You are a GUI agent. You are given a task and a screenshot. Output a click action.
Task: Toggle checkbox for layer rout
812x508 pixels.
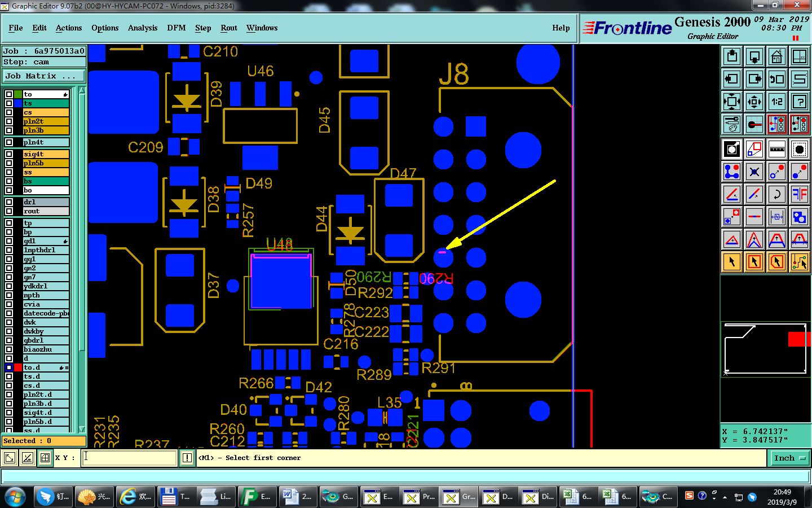[9, 211]
